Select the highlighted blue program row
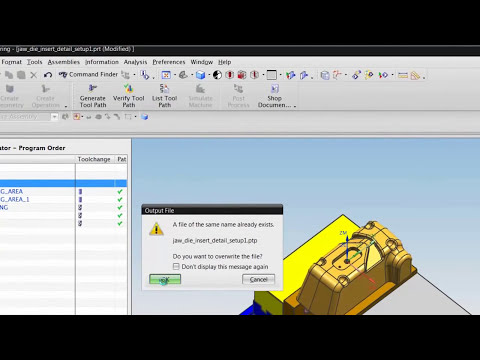The image size is (480, 360). [x=63, y=183]
